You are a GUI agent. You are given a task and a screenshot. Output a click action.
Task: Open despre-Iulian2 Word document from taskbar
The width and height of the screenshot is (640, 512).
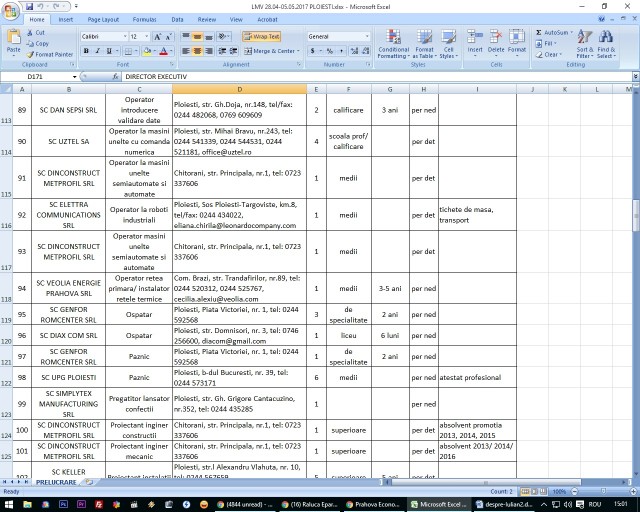[x=505, y=504]
